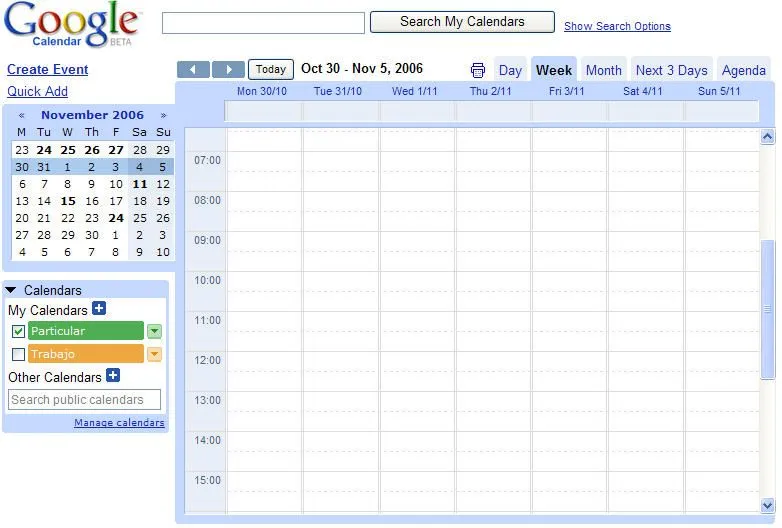Switch to Agenda view tab
The image size is (782, 528).
pos(744,70)
